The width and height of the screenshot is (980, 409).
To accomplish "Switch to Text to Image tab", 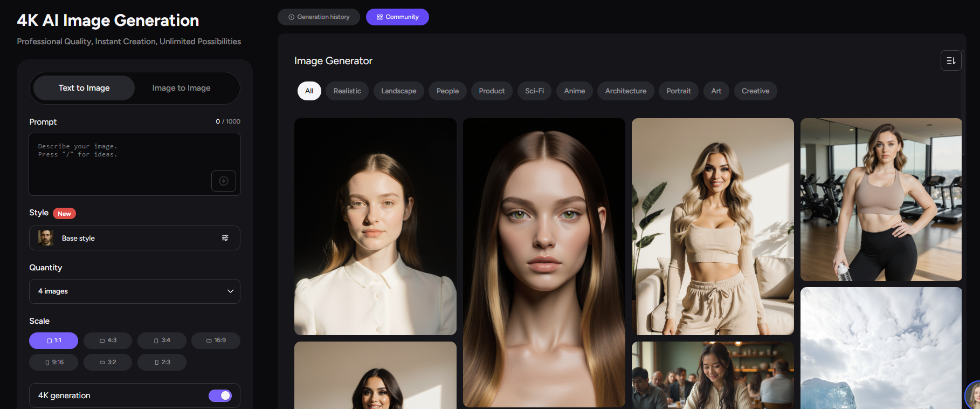I will tap(84, 88).
